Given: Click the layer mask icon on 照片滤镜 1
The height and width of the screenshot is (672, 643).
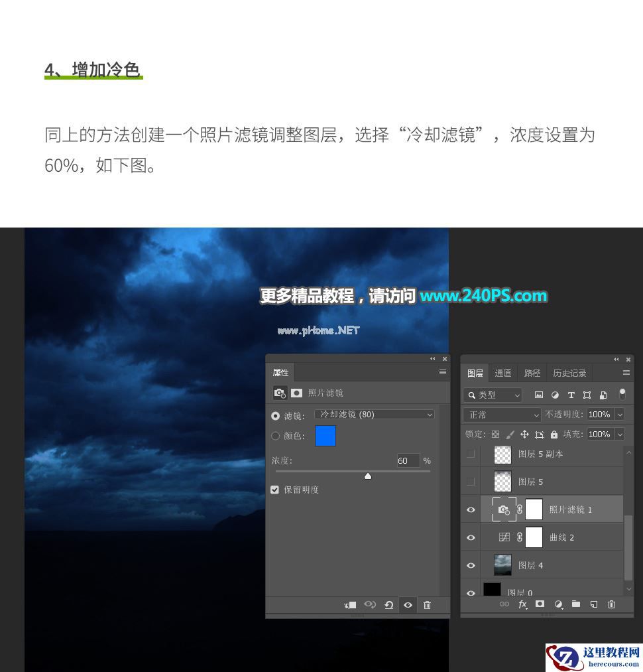Looking at the screenshot, I should coord(534,509).
